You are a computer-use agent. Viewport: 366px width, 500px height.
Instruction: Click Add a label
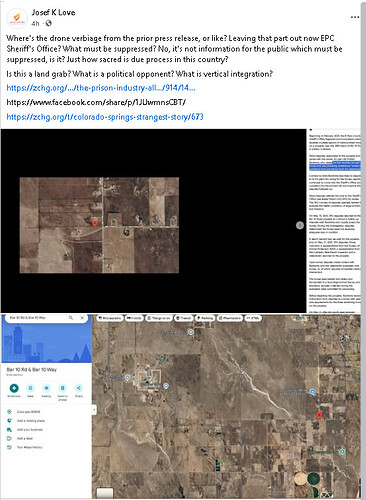[x=46, y=438]
